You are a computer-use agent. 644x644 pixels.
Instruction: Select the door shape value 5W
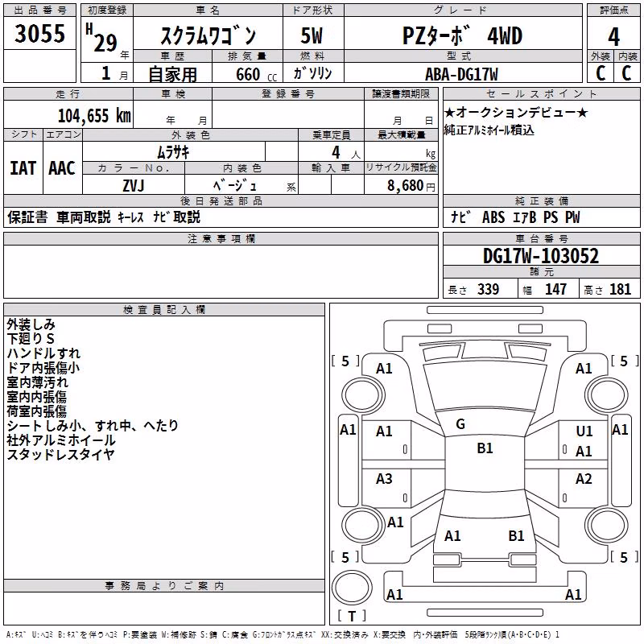312,35
